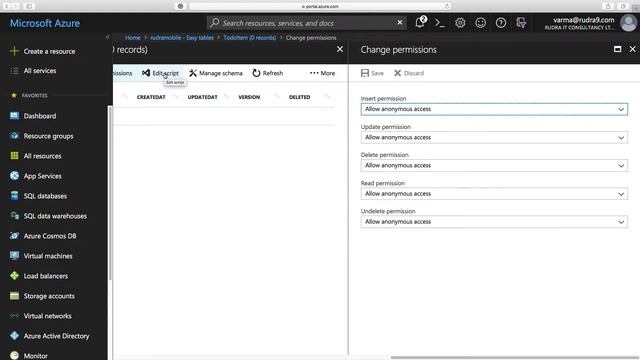Click the Azure Active Directory icon
The width and height of the screenshot is (640, 360).
14,336
